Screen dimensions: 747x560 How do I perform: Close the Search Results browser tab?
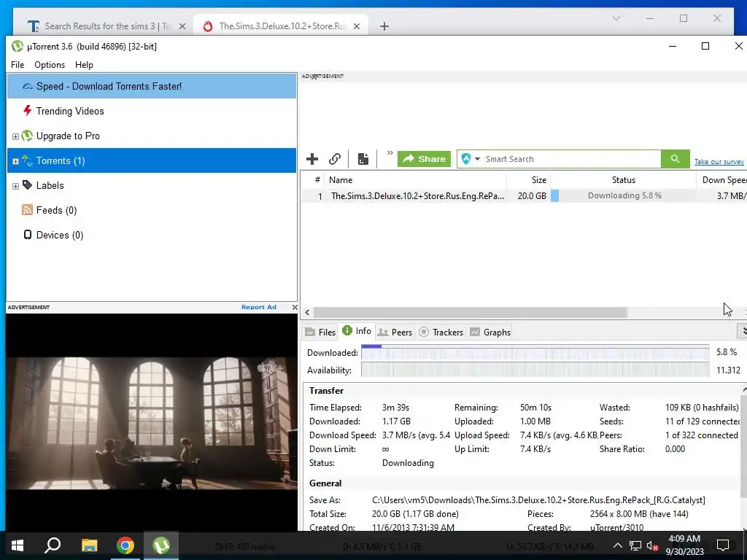[182, 26]
